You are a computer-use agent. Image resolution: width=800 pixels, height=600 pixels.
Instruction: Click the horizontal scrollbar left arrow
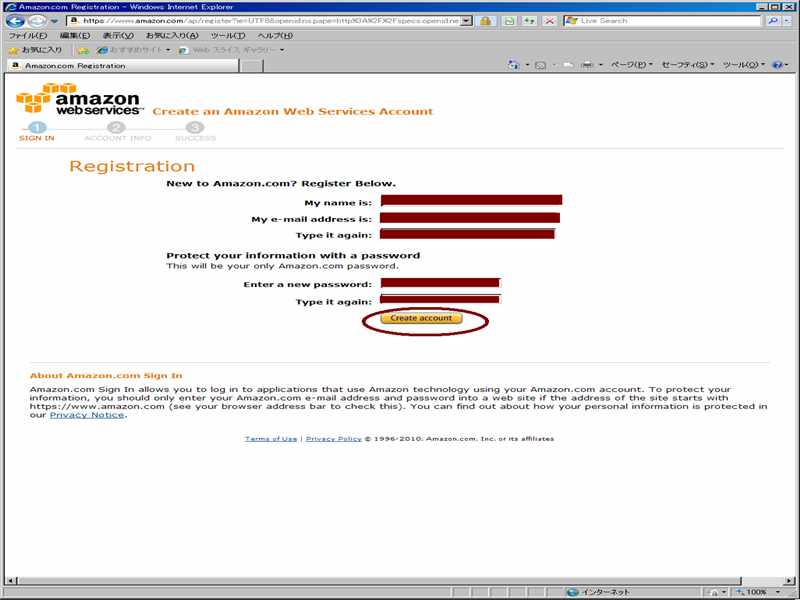[11, 581]
